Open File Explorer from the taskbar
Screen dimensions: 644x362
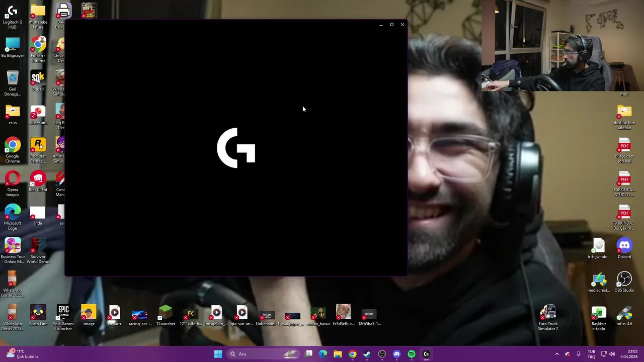click(x=338, y=354)
